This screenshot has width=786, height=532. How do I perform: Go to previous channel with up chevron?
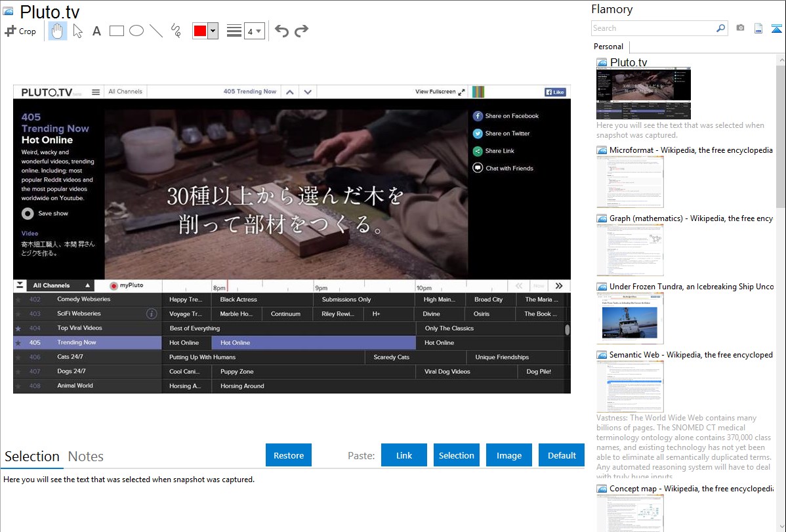coord(290,92)
